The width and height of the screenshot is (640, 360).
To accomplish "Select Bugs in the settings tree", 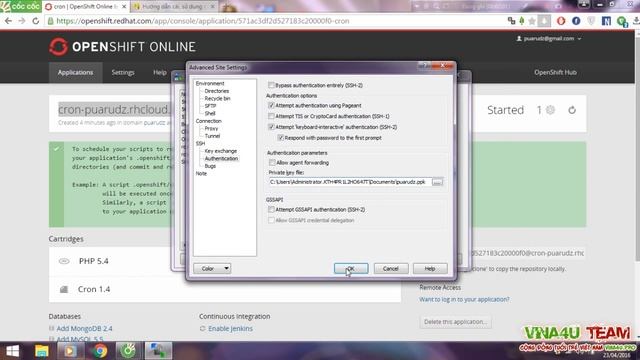I will pyautogui.click(x=210, y=166).
